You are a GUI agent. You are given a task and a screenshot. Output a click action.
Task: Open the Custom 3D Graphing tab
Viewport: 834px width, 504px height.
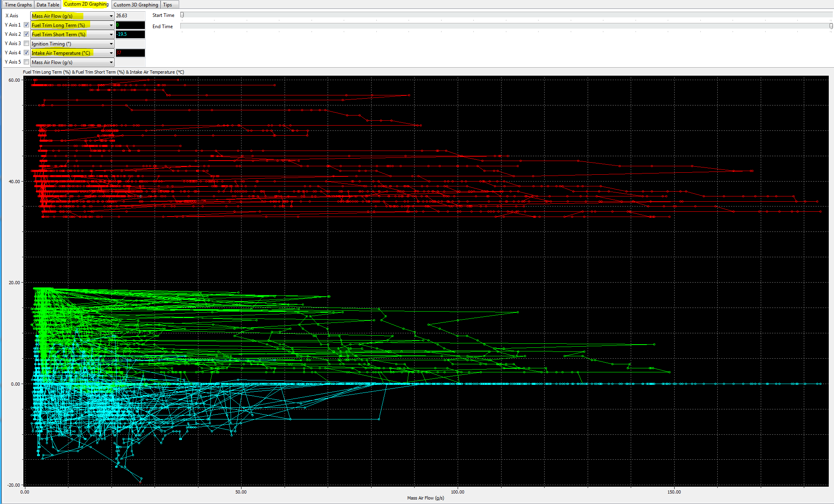pos(136,5)
